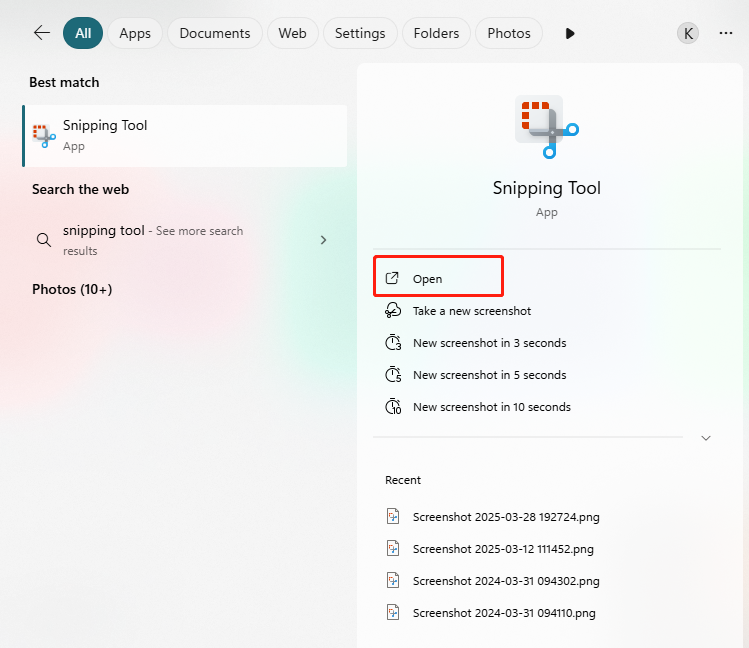Show more filters with the play arrow

tap(569, 33)
